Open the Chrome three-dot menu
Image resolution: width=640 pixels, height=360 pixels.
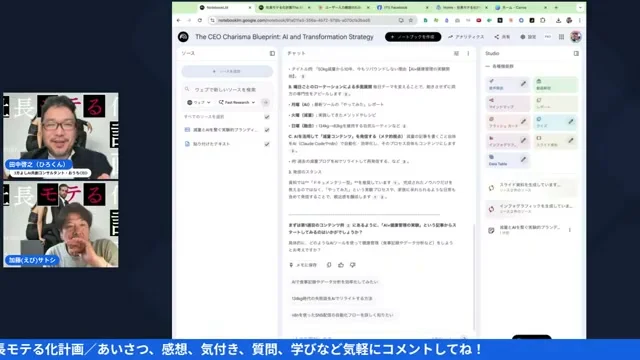580,20
